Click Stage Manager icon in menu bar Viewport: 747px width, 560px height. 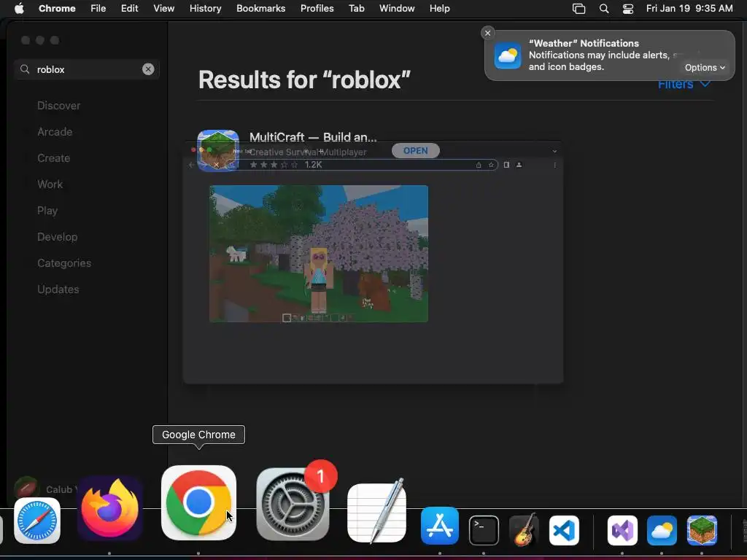pyautogui.click(x=578, y=8)
